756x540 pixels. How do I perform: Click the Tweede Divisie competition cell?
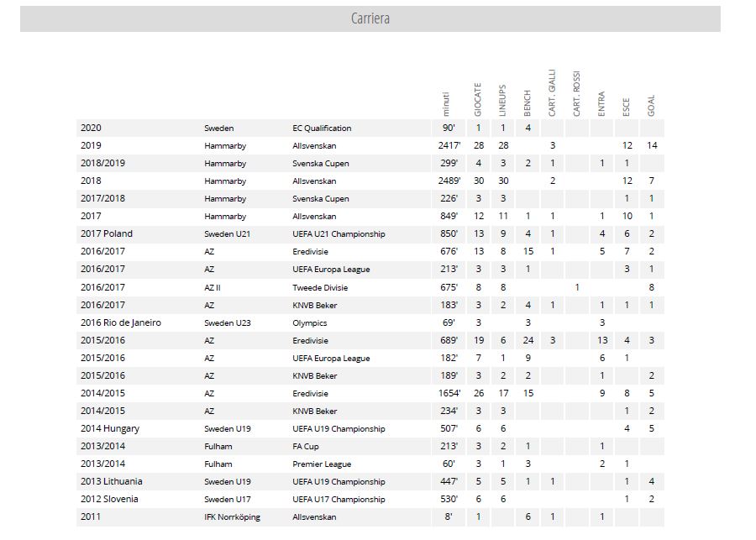click(x=320, y=288)
